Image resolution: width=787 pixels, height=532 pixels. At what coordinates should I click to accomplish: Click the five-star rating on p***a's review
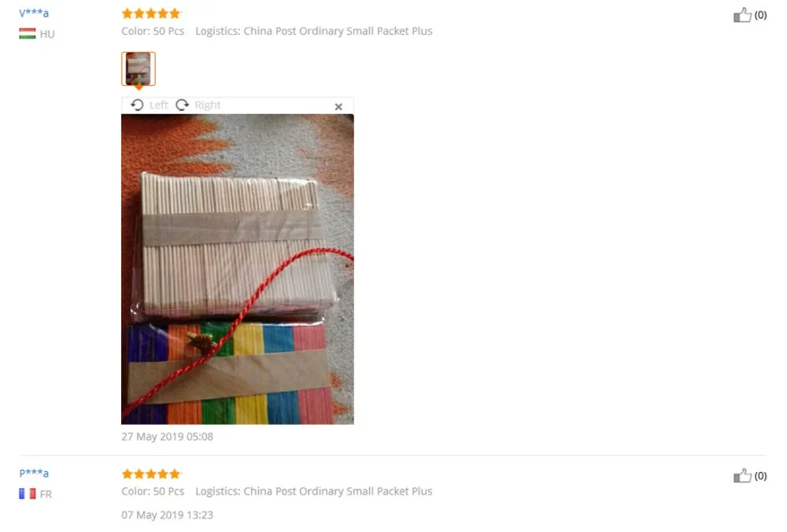(151, 474)
